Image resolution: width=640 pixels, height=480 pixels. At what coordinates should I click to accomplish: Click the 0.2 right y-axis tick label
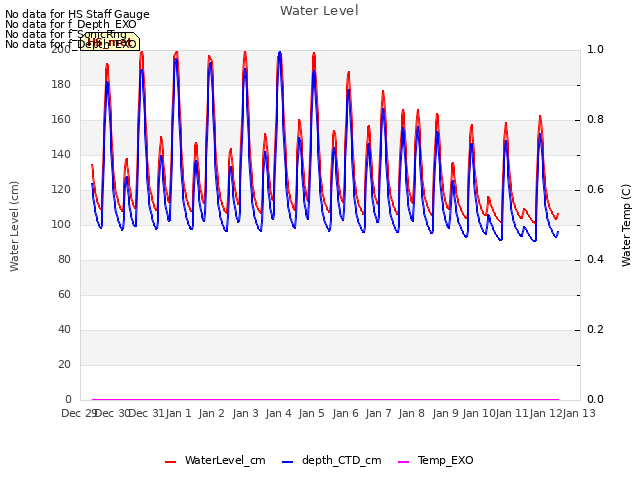click(x=595, y=329)
